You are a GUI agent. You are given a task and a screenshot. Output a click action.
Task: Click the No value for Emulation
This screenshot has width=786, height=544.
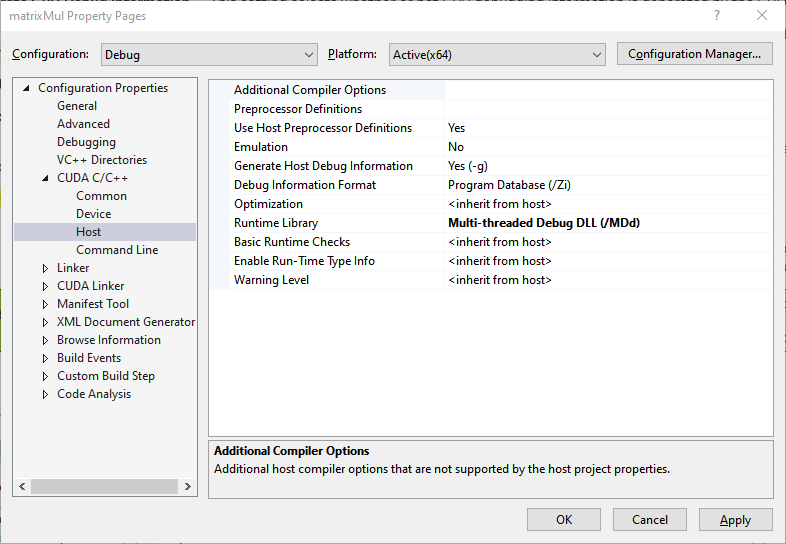click(456, 147)
